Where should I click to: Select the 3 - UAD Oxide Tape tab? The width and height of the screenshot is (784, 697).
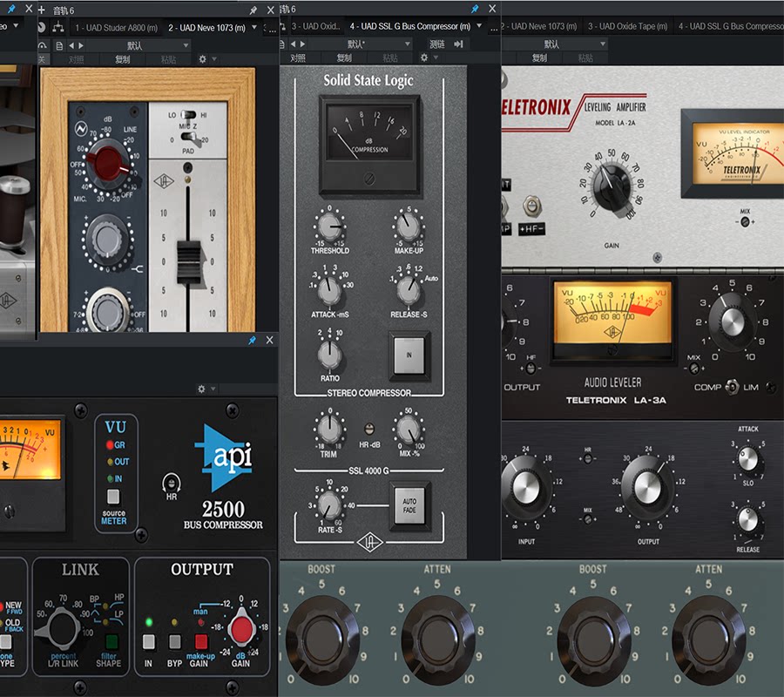[627, 26]
